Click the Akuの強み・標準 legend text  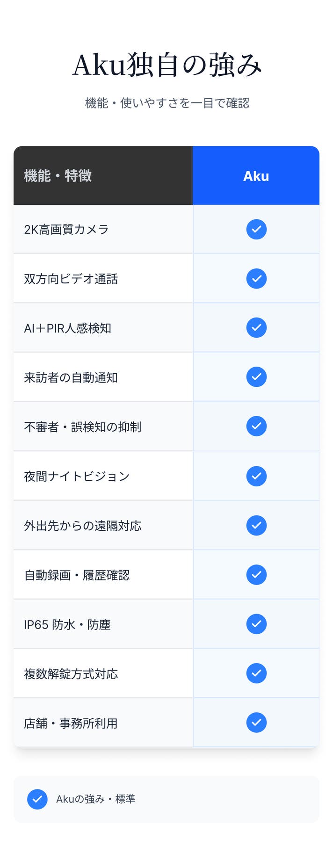point(95,799)
